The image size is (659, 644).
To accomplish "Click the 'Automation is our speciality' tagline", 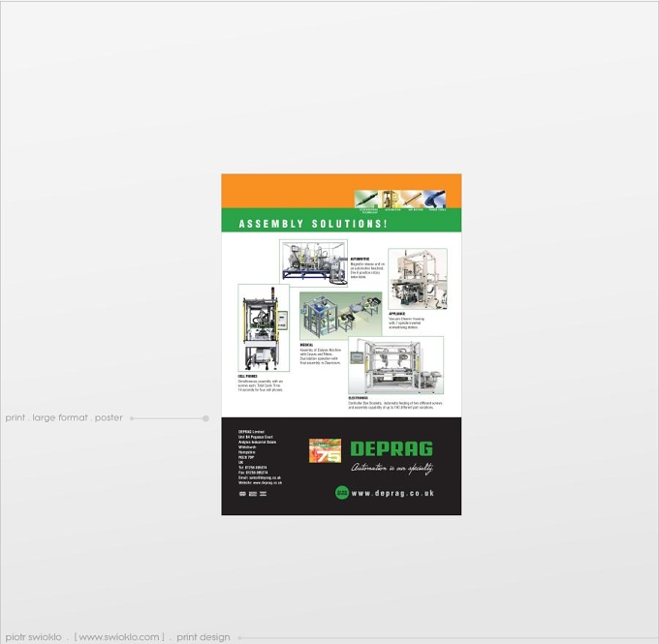I will click(392, 468).
